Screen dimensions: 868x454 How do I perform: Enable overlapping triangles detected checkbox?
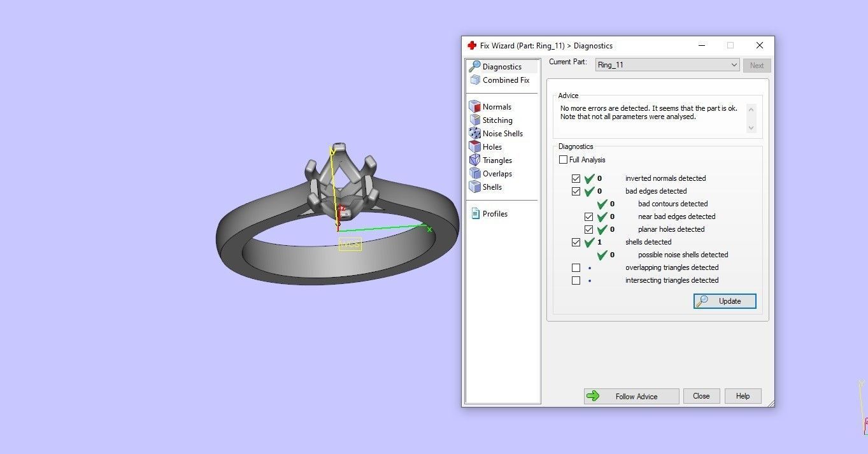point(576,267)
